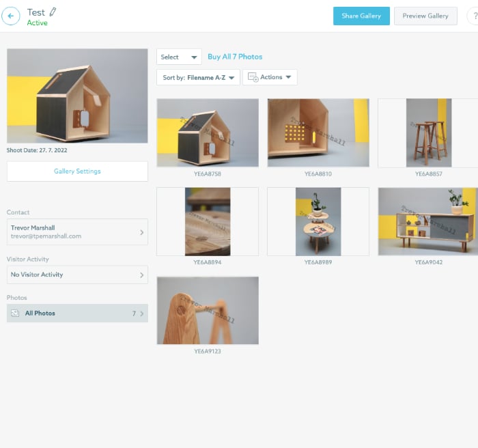The image size is (478, 448).
Task: Click the Actions image-plus icon
Action: [252, 77]
